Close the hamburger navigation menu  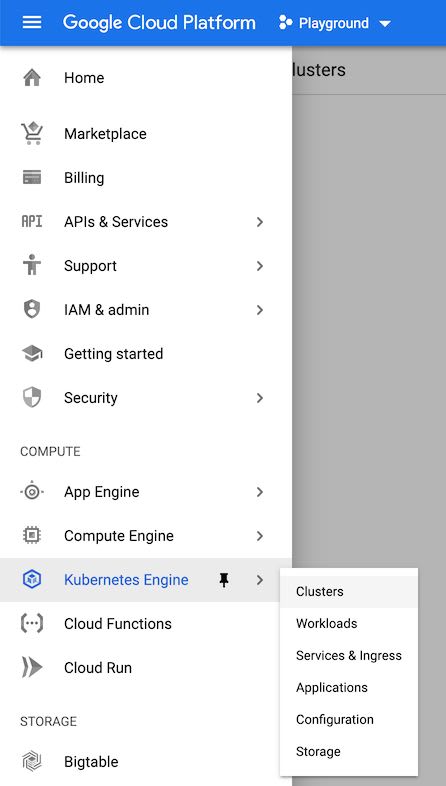coord(32,23)
